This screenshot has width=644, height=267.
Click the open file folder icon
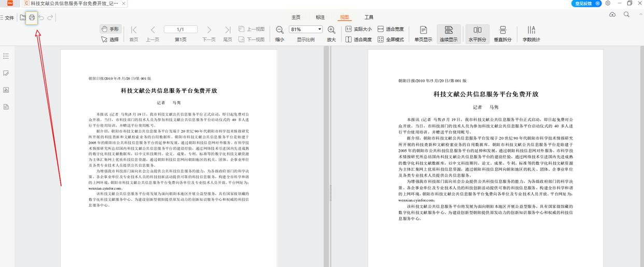pos(22,18)
